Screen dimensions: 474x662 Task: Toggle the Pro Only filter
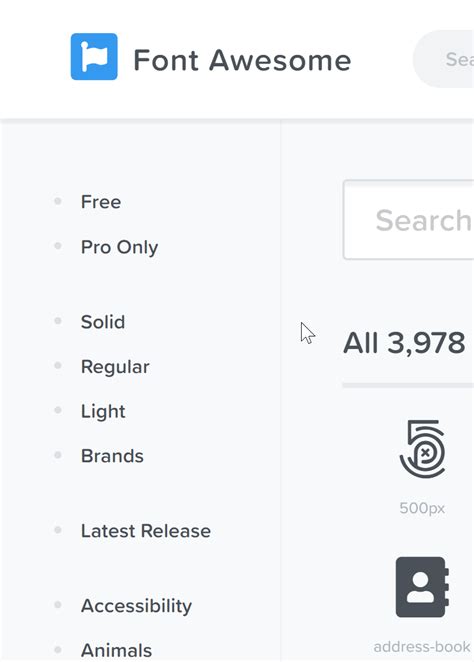(119, 247)
